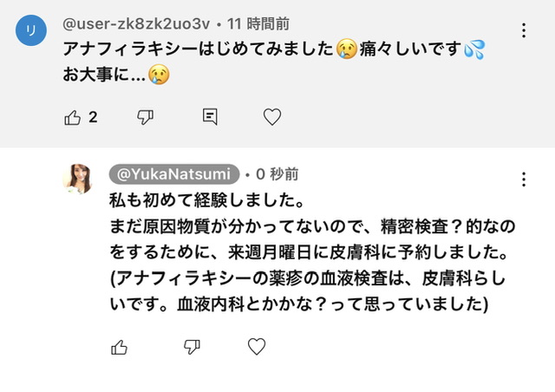Click the like count of 2
Viewport: 555px width, 392px height.
coord(93,117)
